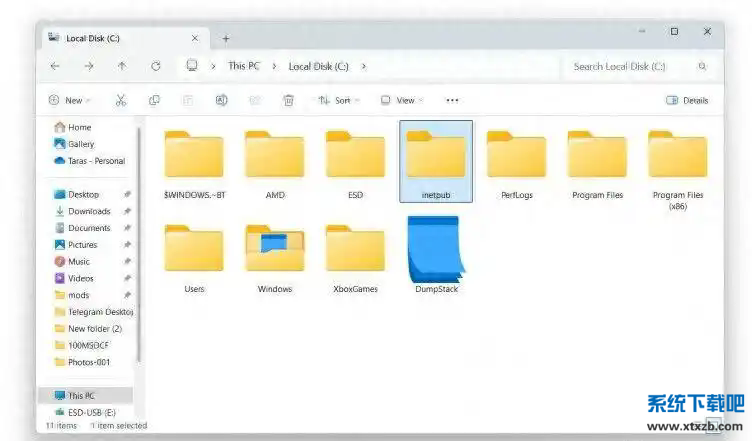The image size is (752, 441).
Task: Go back with the left arrow
Action: [55, 66]
